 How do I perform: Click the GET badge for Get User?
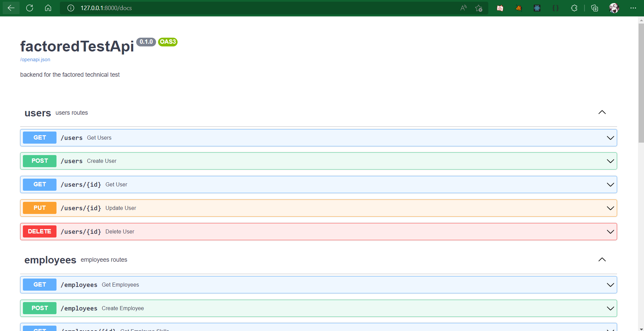[x=40, y=184]
